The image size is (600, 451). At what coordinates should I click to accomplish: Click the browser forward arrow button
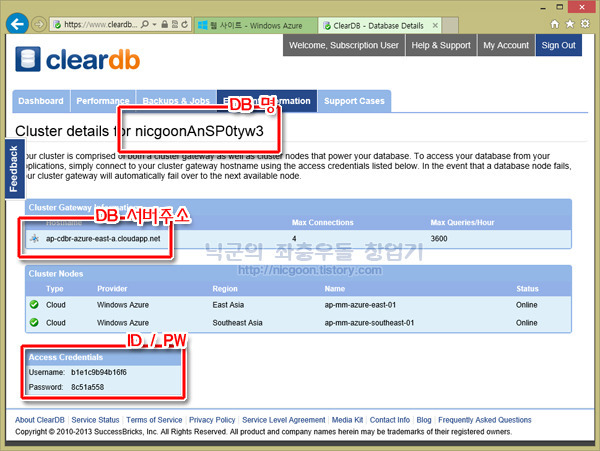(39, 24)
